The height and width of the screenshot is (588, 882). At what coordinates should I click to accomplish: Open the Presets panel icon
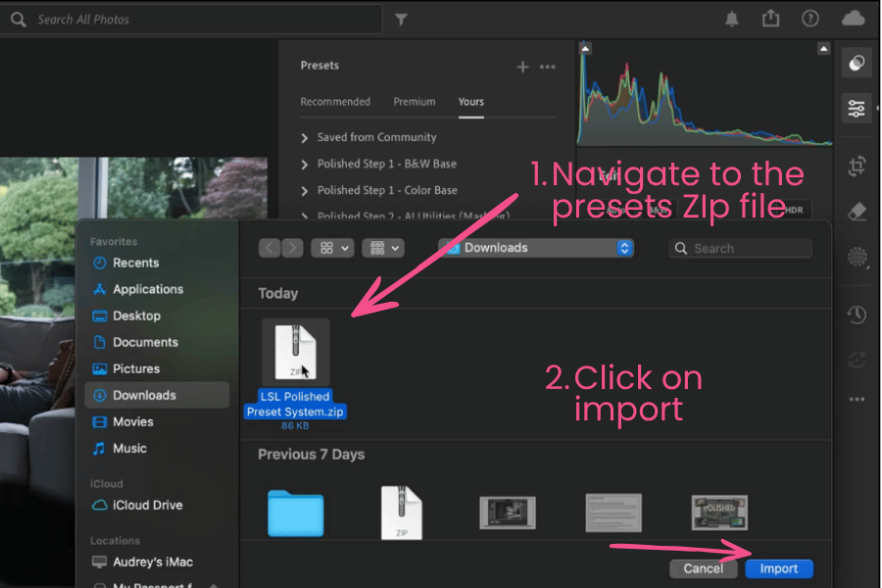coord(857,63)
